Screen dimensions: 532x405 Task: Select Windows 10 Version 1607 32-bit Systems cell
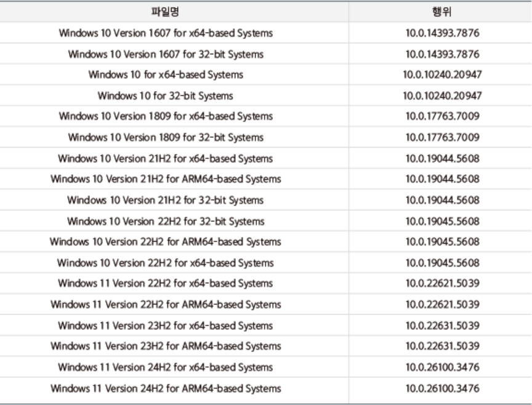(166, 54)
